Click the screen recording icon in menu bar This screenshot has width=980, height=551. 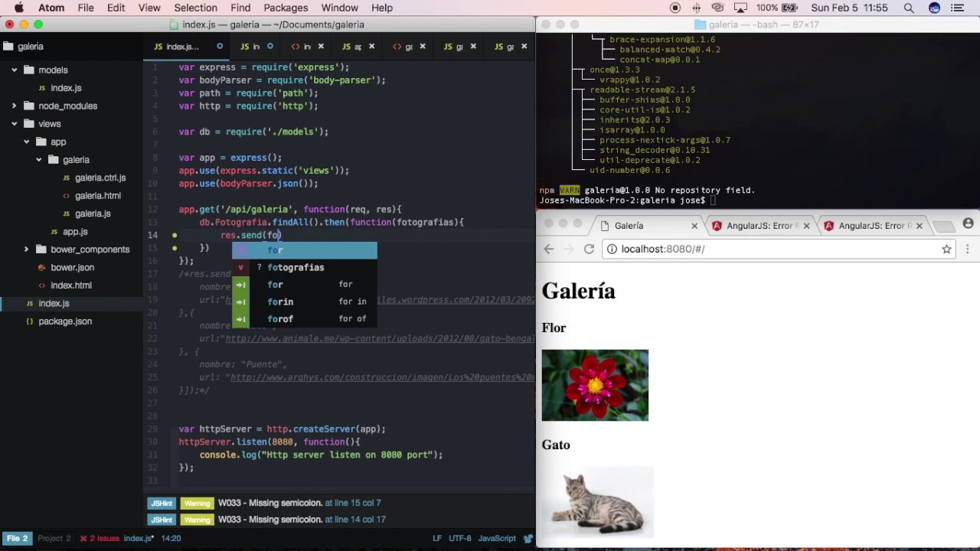coord(675,8)
